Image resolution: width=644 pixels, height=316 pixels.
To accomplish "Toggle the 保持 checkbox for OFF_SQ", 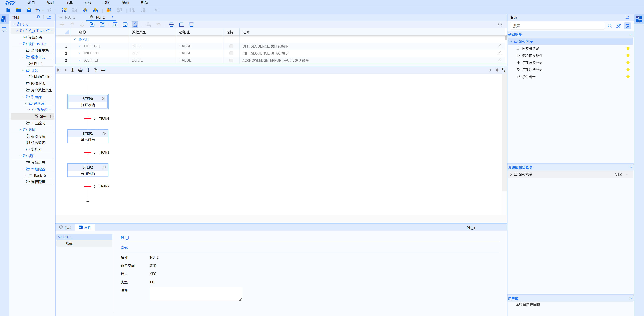I will click(231, 46).
